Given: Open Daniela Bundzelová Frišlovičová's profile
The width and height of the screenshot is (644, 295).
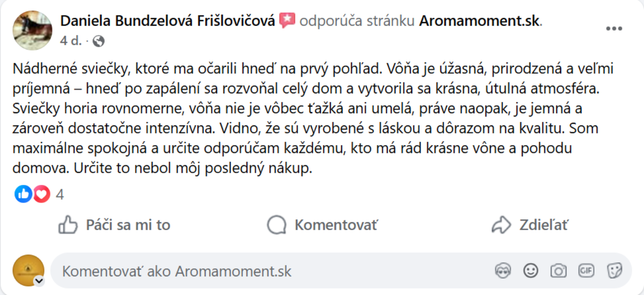Looking at the screenshot, I should click(x=167, y=21).
